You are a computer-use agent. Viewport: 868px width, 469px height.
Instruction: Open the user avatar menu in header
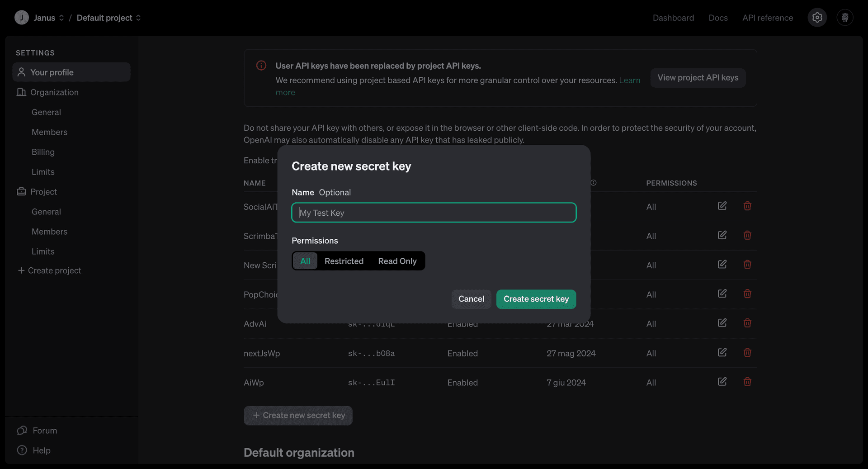click(x=845, y=18)
